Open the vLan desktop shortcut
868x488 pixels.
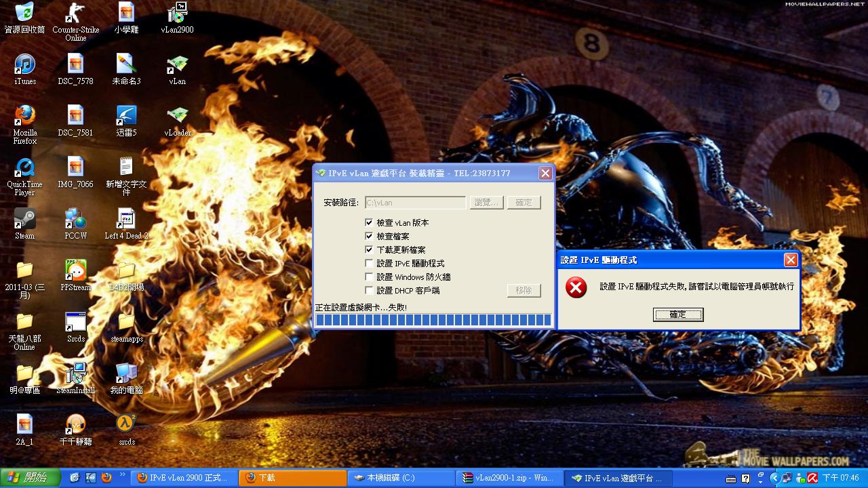tap(177, 69)
